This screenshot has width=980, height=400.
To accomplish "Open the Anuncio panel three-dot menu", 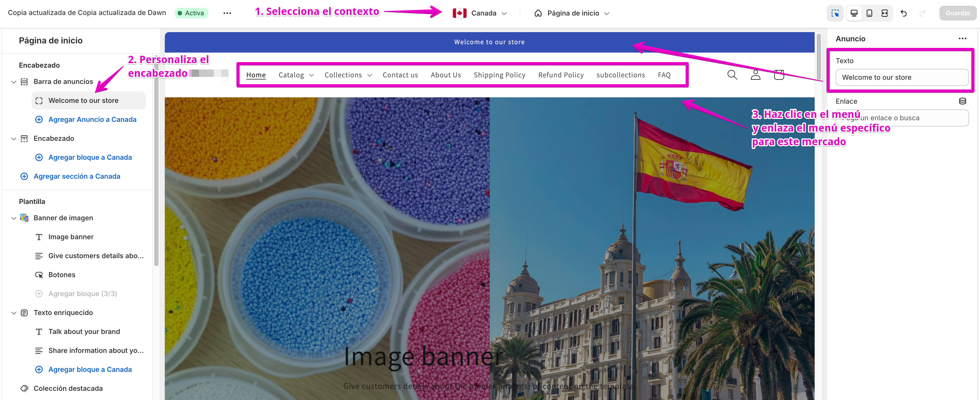I will (x=962, y=38).
